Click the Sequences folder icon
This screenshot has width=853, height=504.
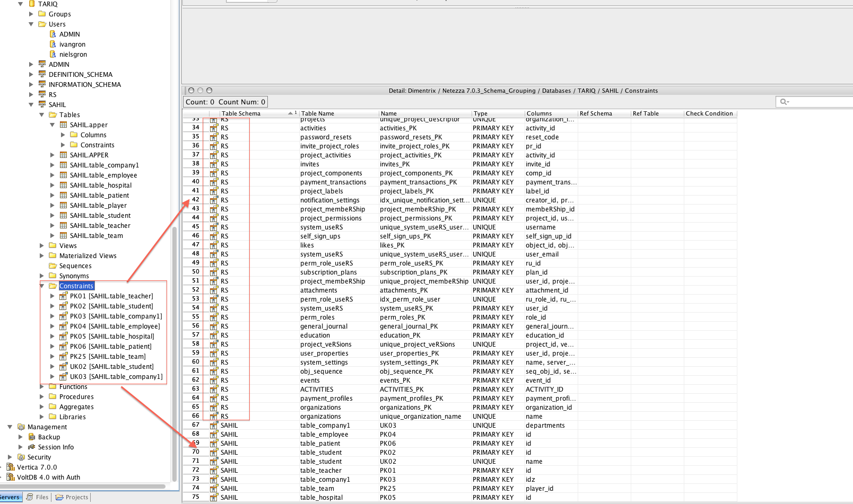coord(53,266)
